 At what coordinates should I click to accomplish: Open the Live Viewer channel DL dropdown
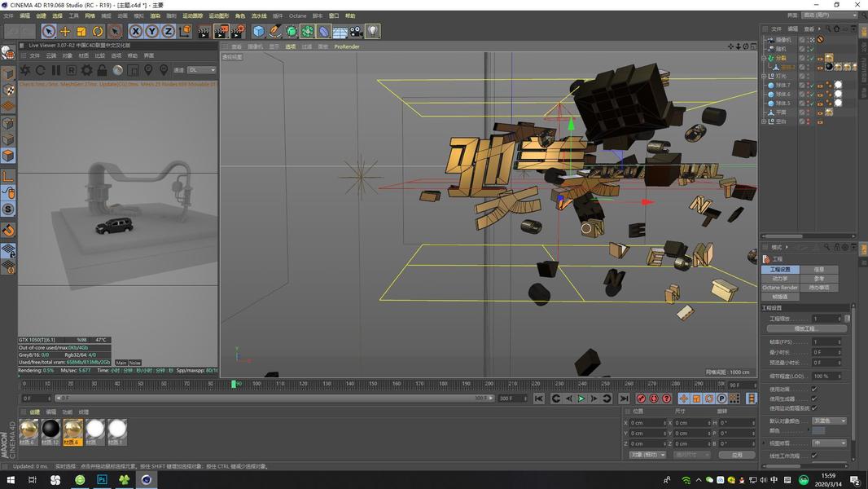point(201,70)
